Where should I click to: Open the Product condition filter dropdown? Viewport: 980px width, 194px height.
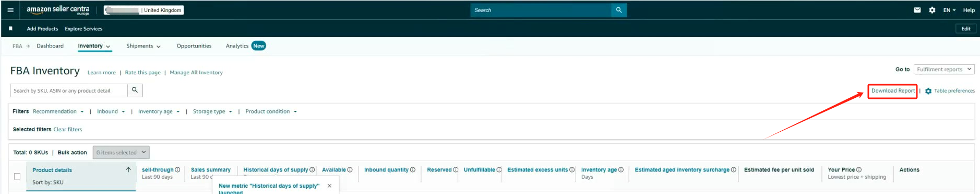(271, 111)
